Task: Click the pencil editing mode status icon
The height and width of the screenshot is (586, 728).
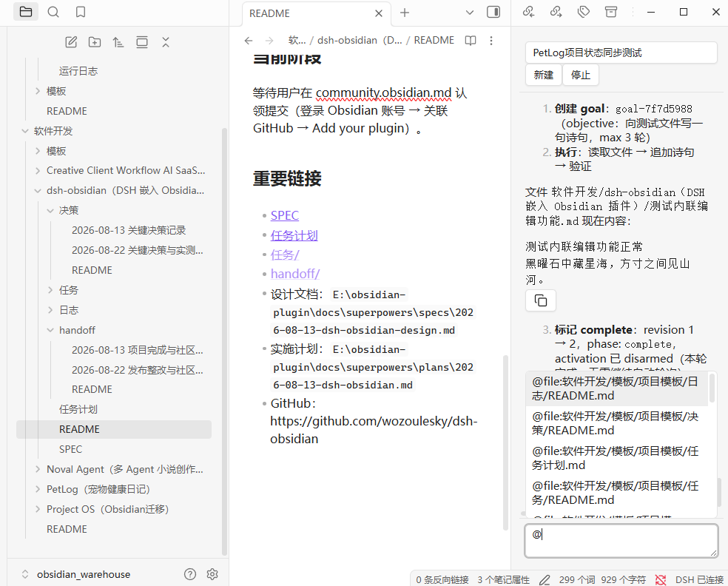Action: [x=545, y=579]
